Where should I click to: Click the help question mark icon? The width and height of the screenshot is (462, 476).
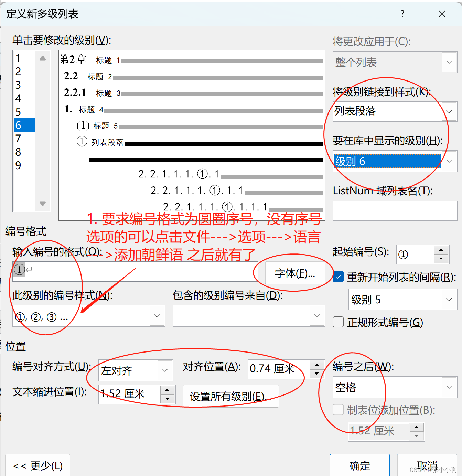point(402,14)
